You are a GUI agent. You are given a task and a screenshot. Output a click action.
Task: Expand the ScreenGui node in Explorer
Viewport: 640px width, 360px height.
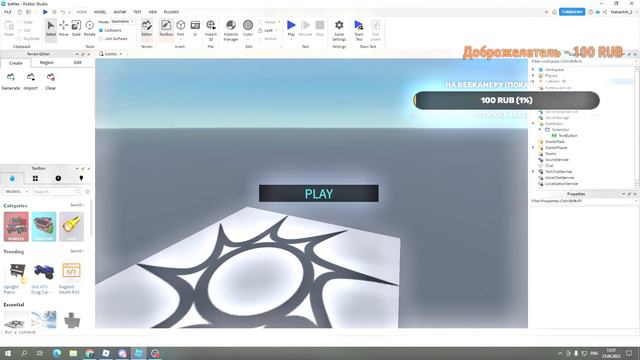[x=540, y=129]
